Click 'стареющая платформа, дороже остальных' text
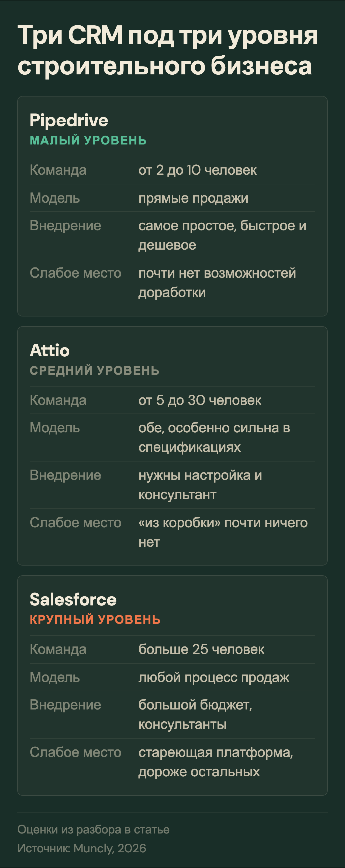This screenshot has width=345, height=868. click(216, 762)
